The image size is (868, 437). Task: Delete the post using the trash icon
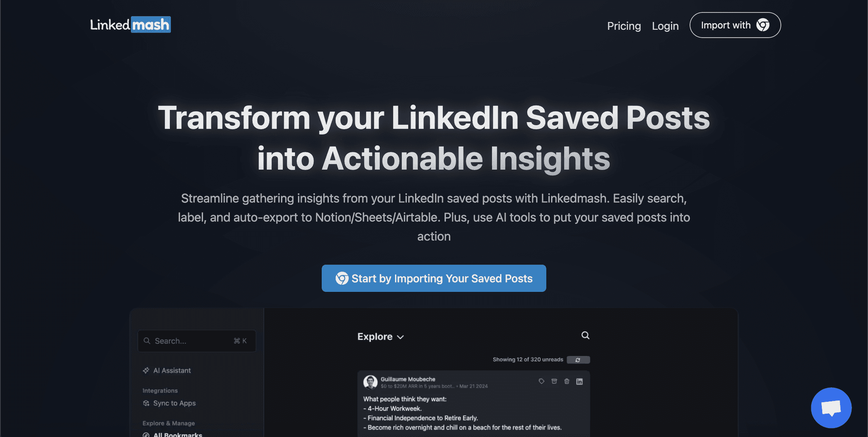[567, 381]
